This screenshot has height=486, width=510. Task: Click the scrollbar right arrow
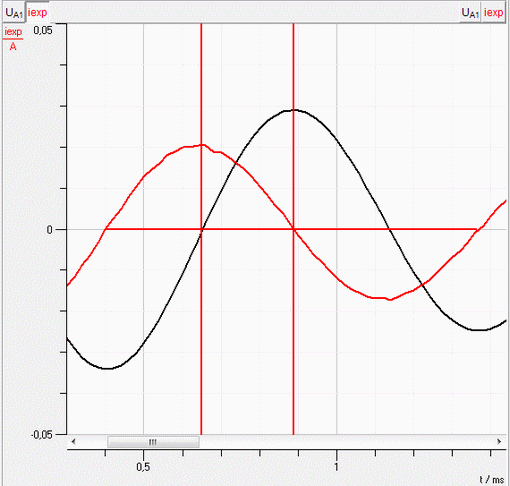point(499,442)
